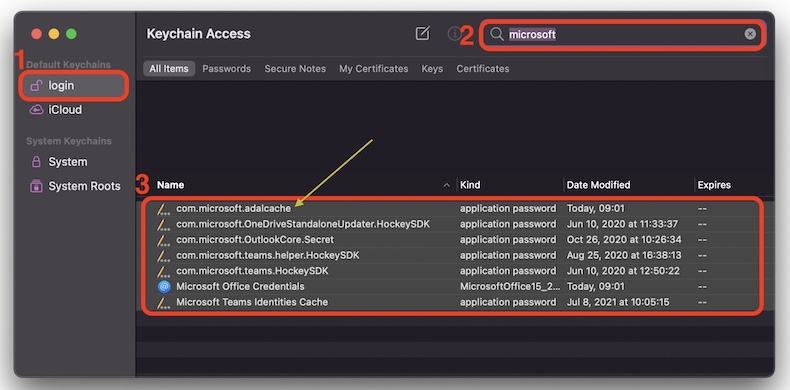Click the Aug 25, 2020 at 16:38:13 date

[x=624, y=255]
